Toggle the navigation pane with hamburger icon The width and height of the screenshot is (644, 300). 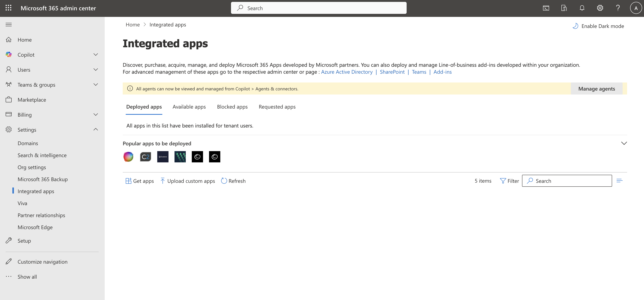8,24
